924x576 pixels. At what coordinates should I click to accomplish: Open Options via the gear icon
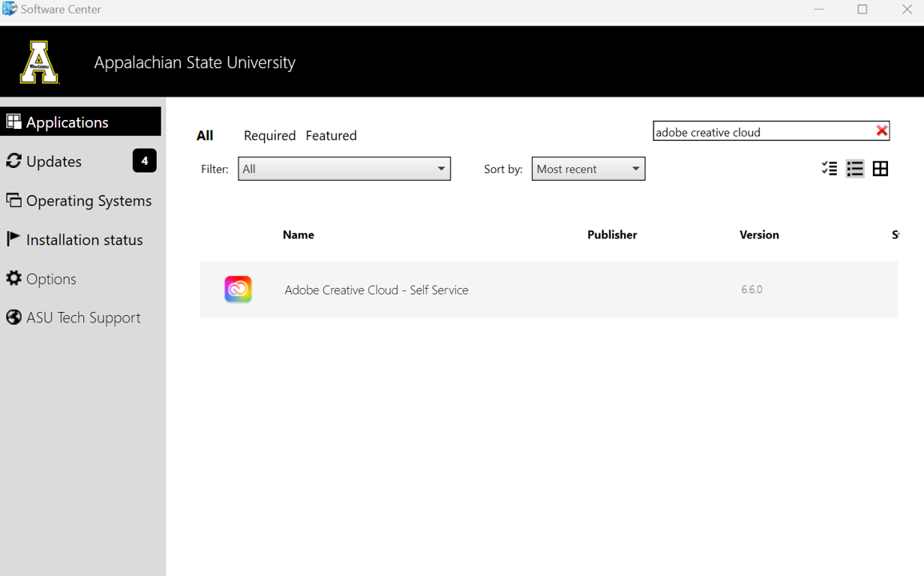click(14, 278)
